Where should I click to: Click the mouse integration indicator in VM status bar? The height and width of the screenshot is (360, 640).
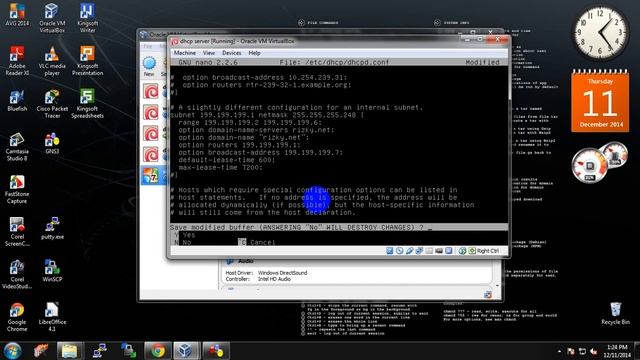click(462, 251)
